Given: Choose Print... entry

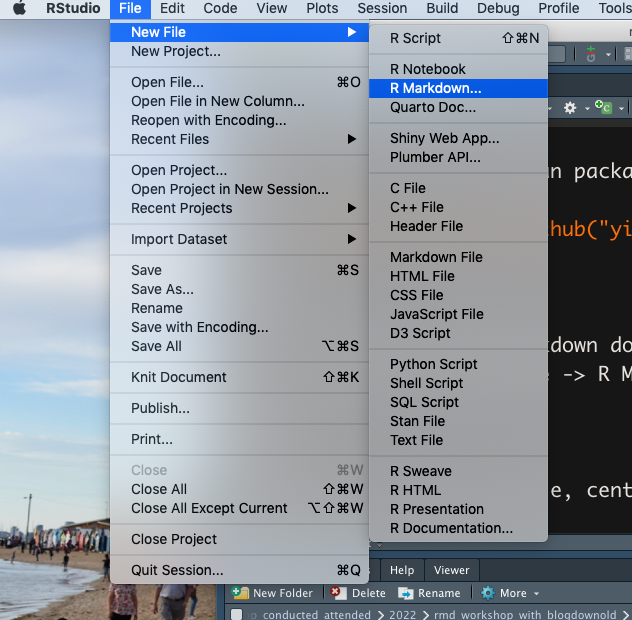Looking at the screenshot, I should point(239,439).
